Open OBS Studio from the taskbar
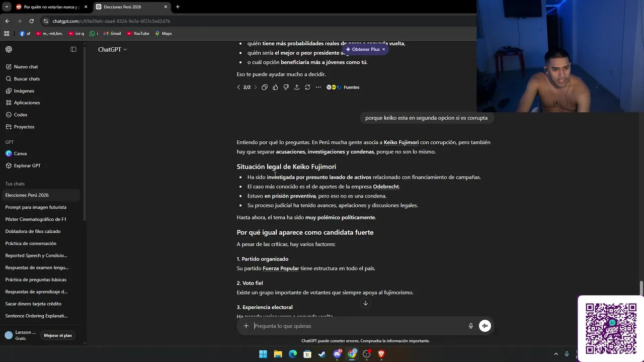 [366, 354]
